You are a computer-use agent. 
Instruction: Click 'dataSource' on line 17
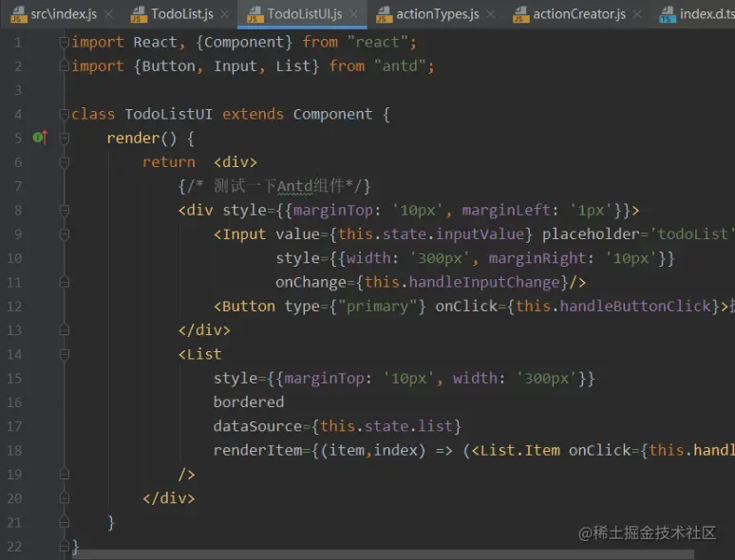pos(257,426)
